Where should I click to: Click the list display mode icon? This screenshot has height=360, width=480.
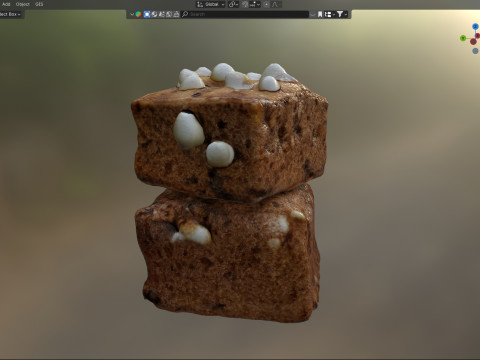click(x=329, y=14)
